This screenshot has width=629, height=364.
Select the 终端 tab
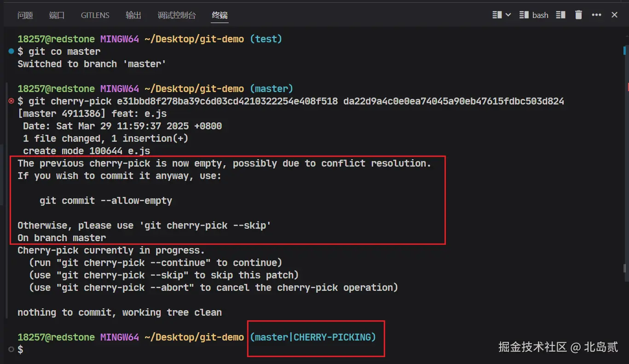pyautogui.click(x=220, y=15)
